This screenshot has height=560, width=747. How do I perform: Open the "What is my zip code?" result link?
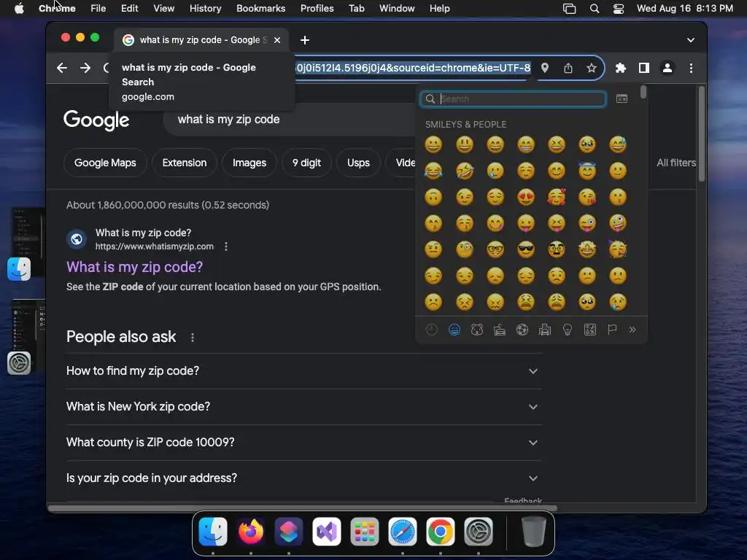tap(134, 267)
